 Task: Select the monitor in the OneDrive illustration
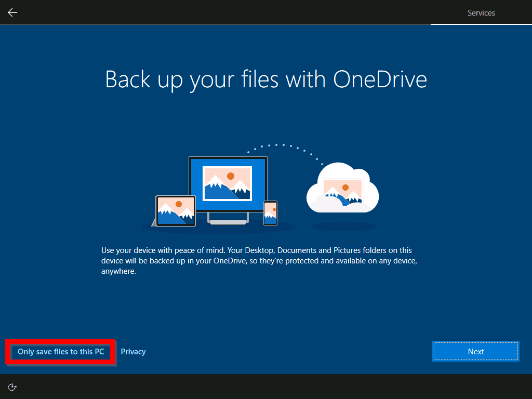(x=228, y=184)
